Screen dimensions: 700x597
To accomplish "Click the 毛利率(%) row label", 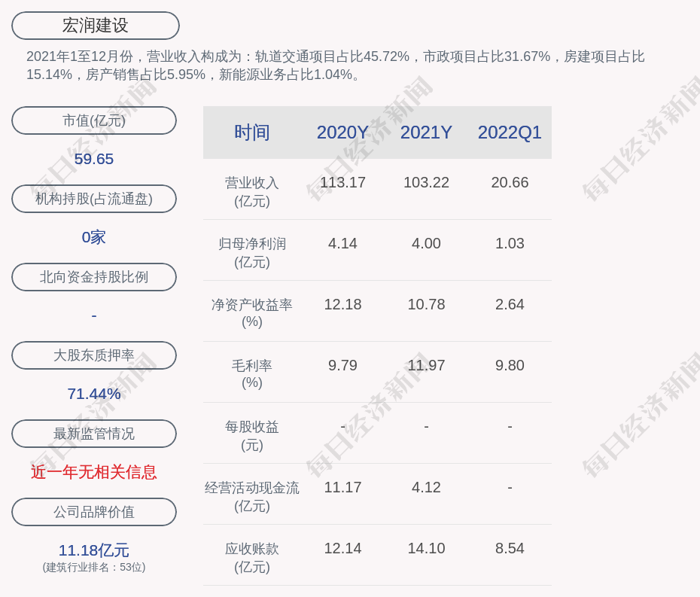I will click(x=252, y=374).
